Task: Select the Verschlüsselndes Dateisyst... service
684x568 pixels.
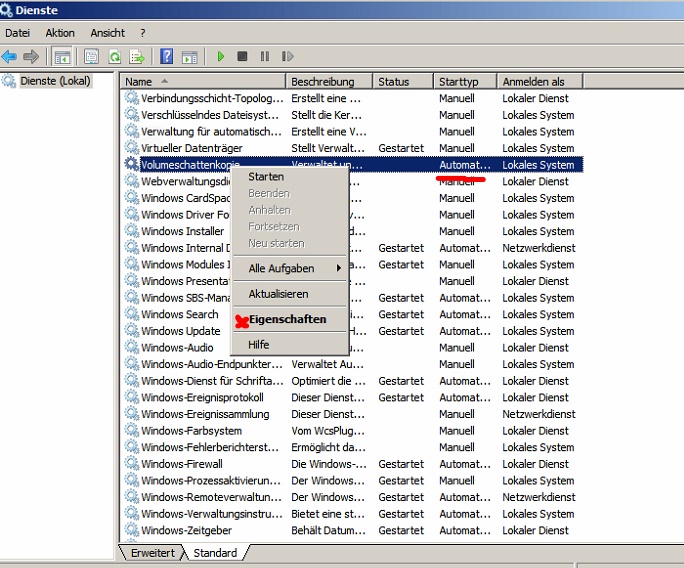Action: coord(210,115)
